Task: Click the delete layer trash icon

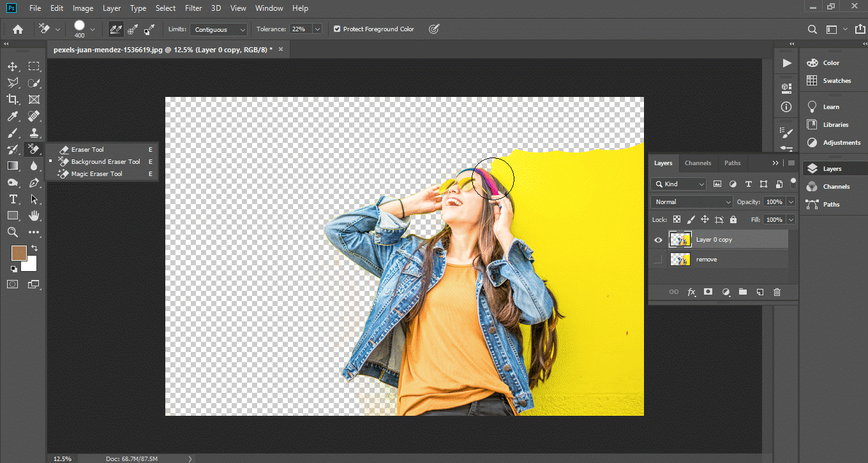Action: tap(777, 292)
